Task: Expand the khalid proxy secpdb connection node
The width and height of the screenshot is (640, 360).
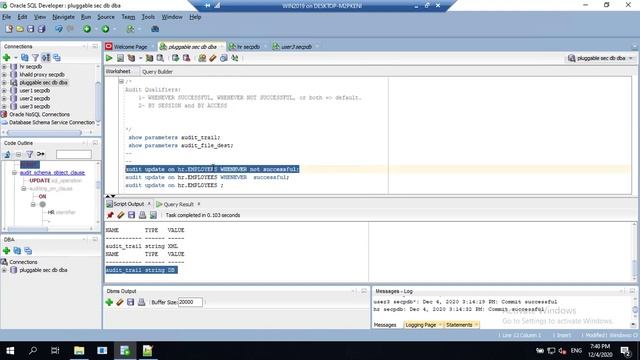Action: 4,75
